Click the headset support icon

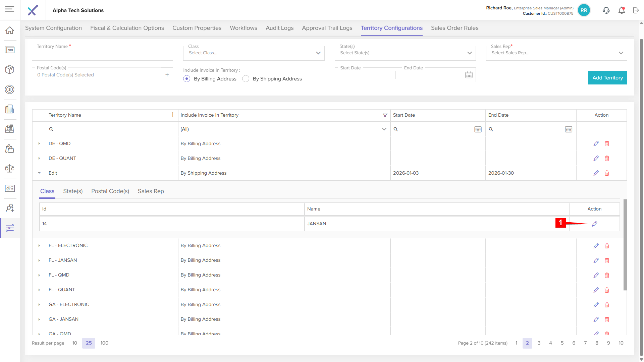pyautogui.click(x=606, y=10)
